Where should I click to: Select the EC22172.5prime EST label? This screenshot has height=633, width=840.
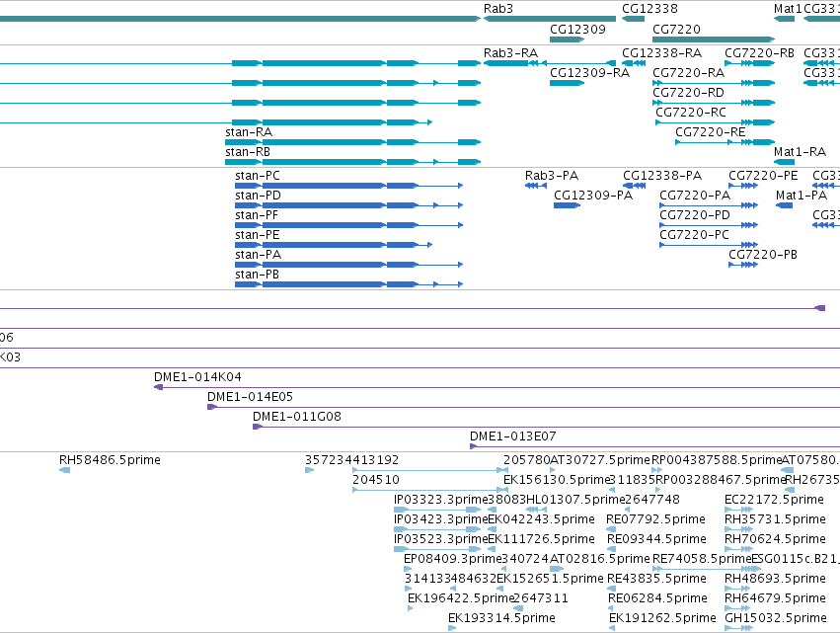(774, 500)
